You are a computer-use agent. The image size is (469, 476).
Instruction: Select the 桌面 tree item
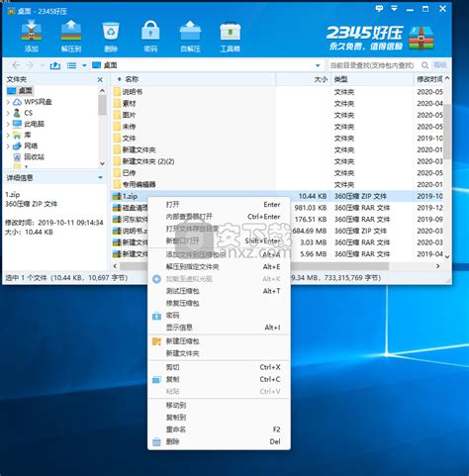click(x=21, y=91)
